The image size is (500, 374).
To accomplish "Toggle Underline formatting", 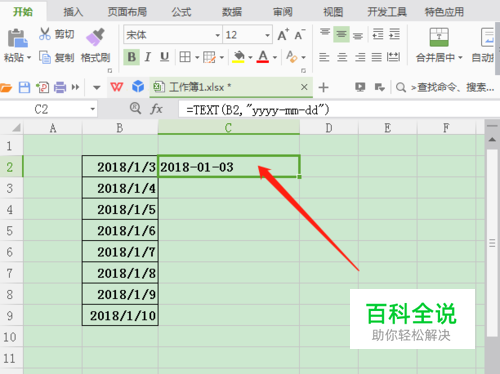I will 164,57.
